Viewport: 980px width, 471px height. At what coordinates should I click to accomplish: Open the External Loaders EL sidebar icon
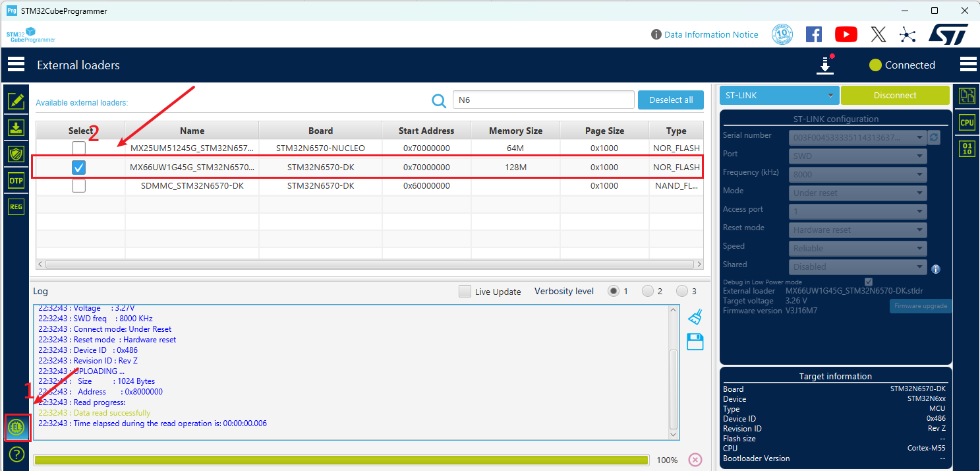coord(16,428)
